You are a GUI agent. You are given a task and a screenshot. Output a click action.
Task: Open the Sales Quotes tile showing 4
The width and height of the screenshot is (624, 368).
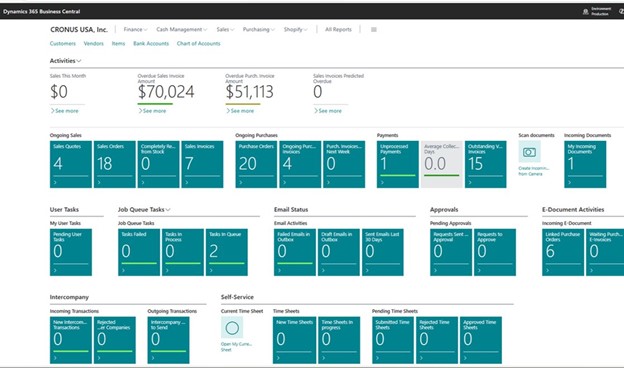pyautogui.click(x=71, y=164)
